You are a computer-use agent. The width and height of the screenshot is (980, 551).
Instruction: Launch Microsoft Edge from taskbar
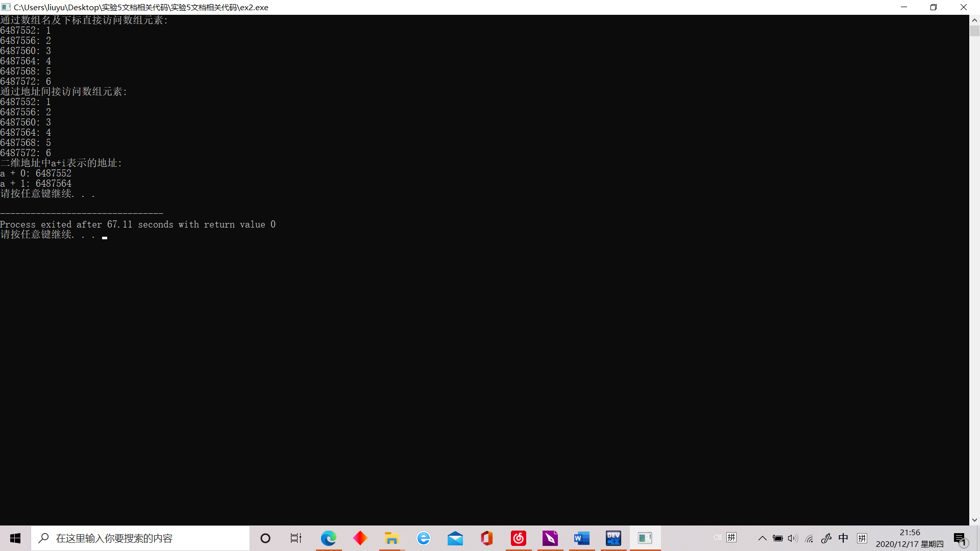coord(329,538)
